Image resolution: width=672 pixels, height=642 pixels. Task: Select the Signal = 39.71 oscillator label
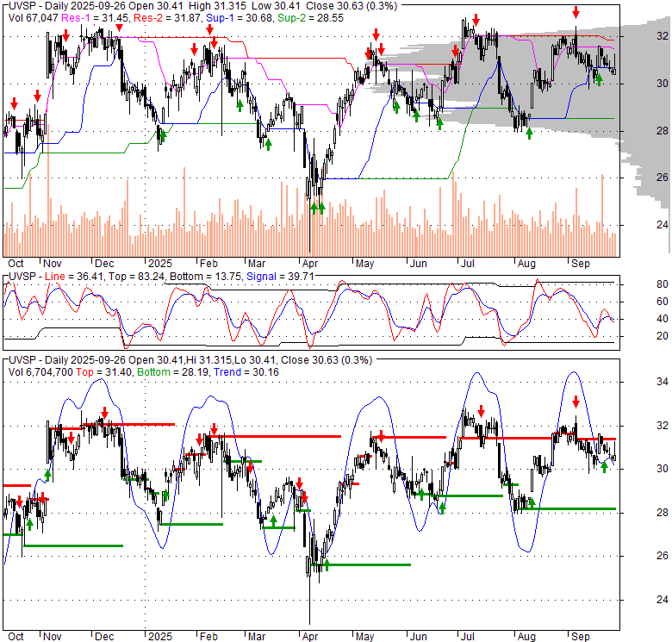[x=280, y=277]
